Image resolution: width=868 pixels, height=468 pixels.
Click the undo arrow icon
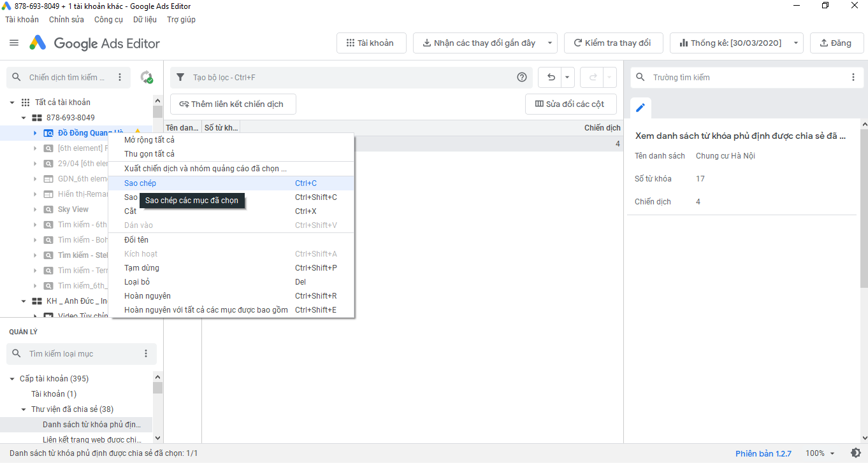pos(551,78)
